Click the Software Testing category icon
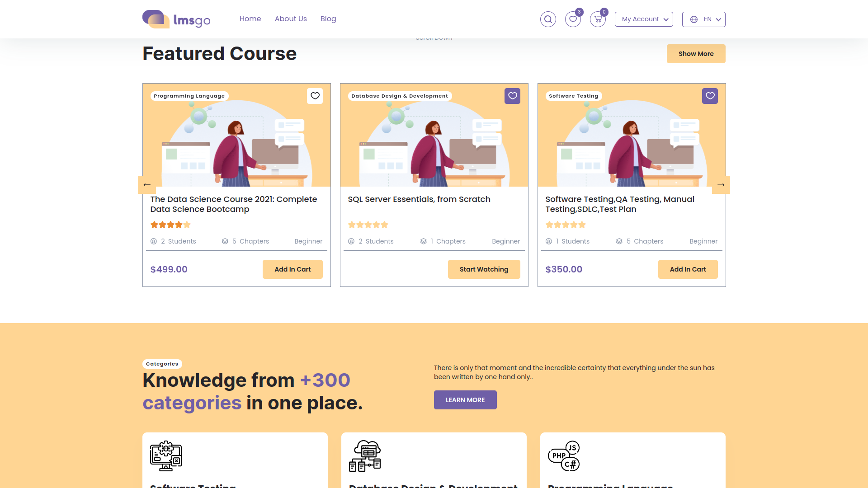This screenshot has width=868, height=488. (166, 456)
